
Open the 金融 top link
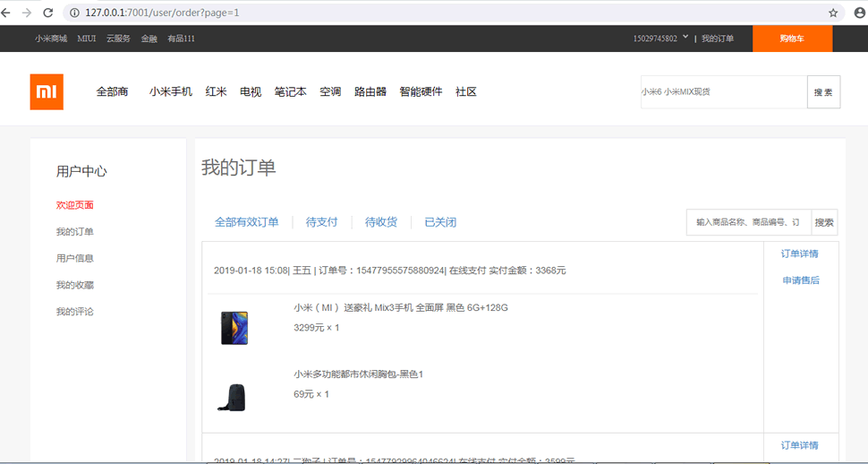[149, 39]
